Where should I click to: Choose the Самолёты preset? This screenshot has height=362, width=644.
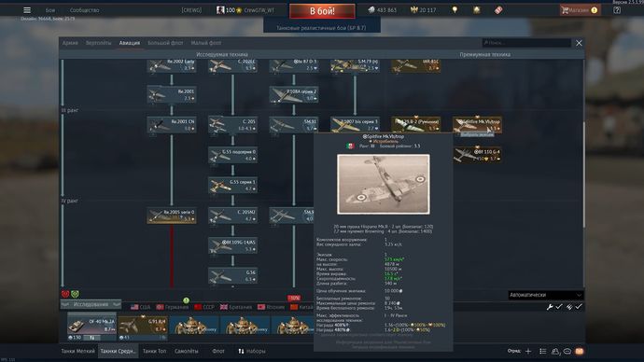pos(186,352)
